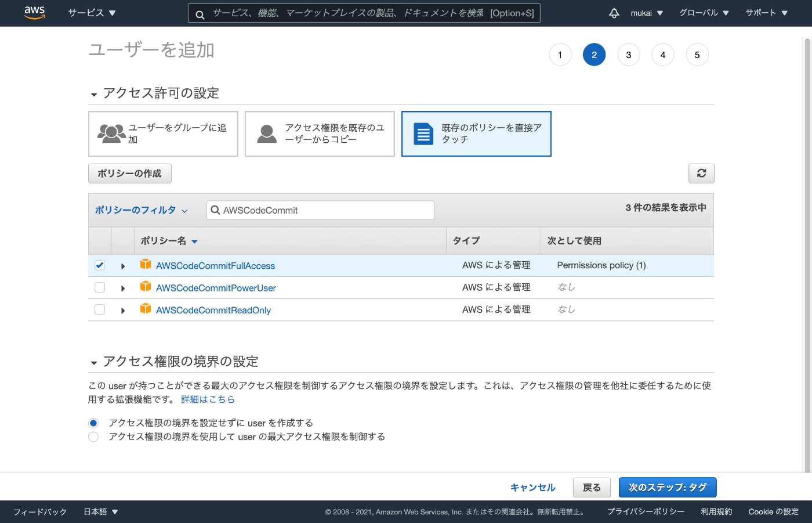
Task: Open the ポリシーのフィルタ dropdown
Action: [x=142, y=210]
